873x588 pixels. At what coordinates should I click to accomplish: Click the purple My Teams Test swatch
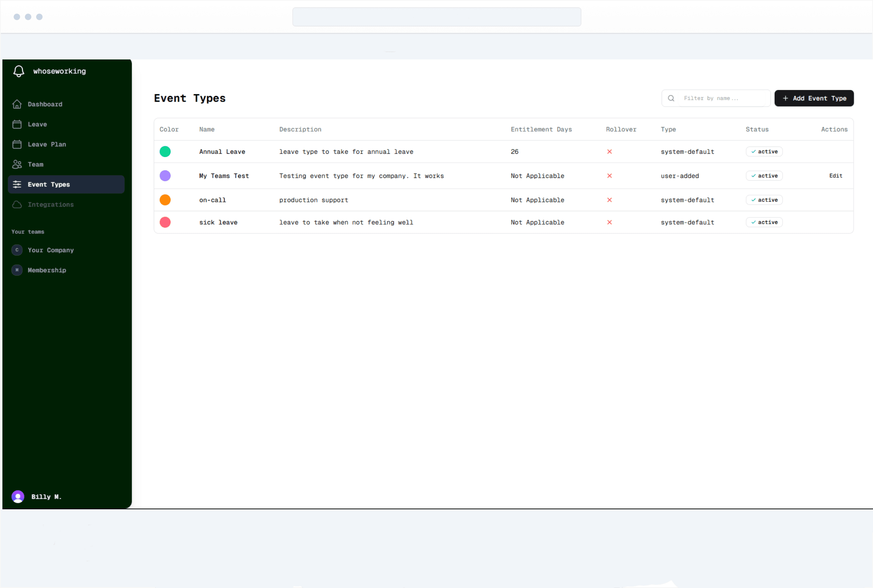pyautogui.click(x=165, y=176)
